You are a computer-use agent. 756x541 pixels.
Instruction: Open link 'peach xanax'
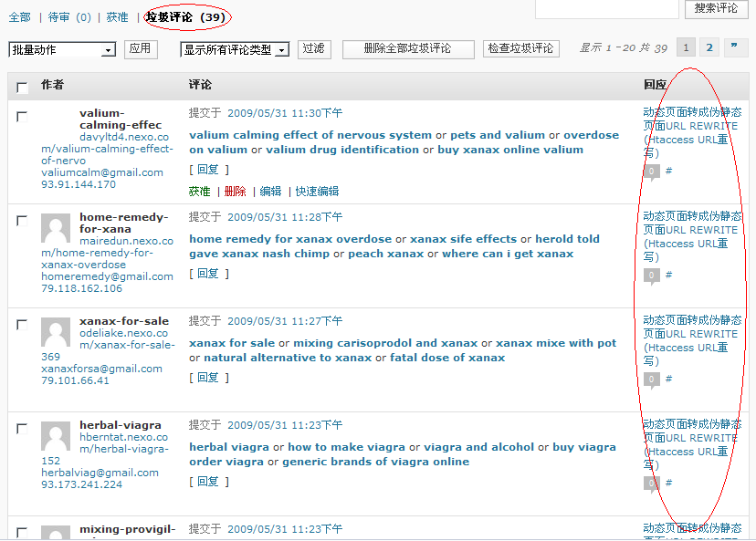[385, 254]
